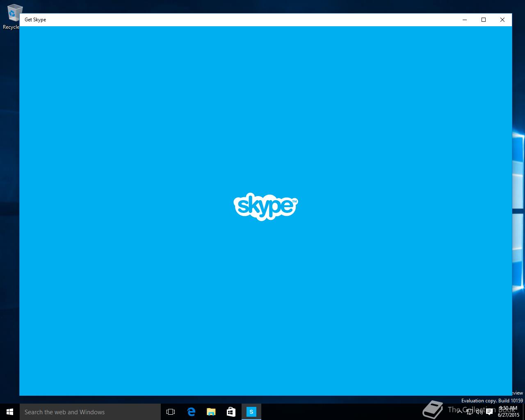Launch Microsoft Edge from the taskbar
This screenshot has height=420, width=525.
(x=191, y=412)
